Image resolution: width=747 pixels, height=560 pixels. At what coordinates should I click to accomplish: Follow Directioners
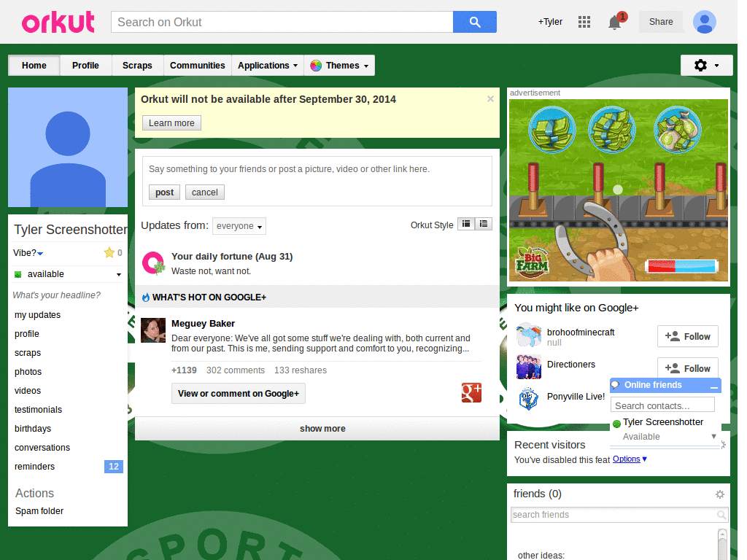pyautogui.click(x=687, y=367)
